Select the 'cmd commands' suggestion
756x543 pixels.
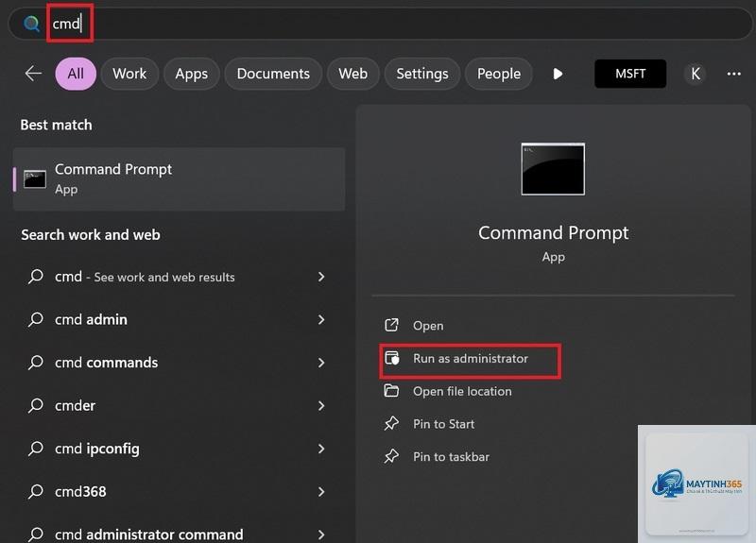(179, 363)
